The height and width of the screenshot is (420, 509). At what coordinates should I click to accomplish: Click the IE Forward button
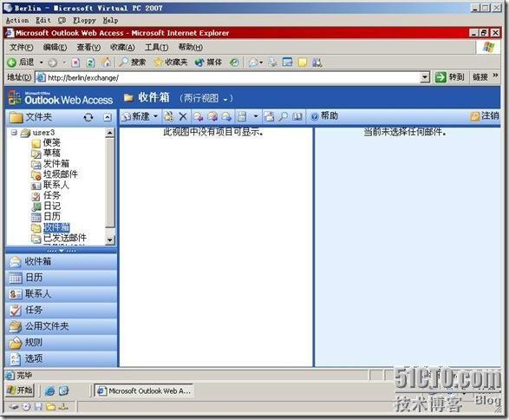coord(53,62)
